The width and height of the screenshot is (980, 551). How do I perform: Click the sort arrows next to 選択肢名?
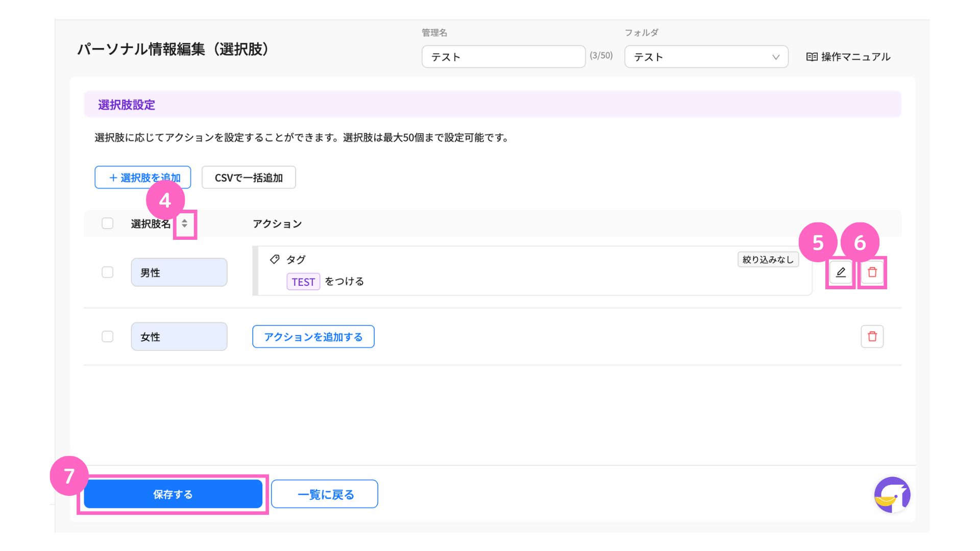click(184, 223)
